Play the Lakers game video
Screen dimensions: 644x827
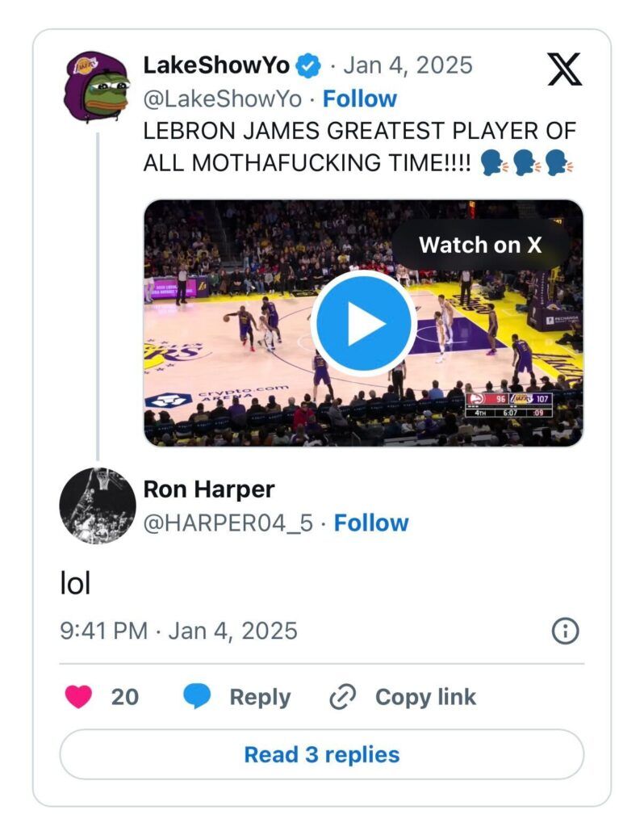[363, 323]
